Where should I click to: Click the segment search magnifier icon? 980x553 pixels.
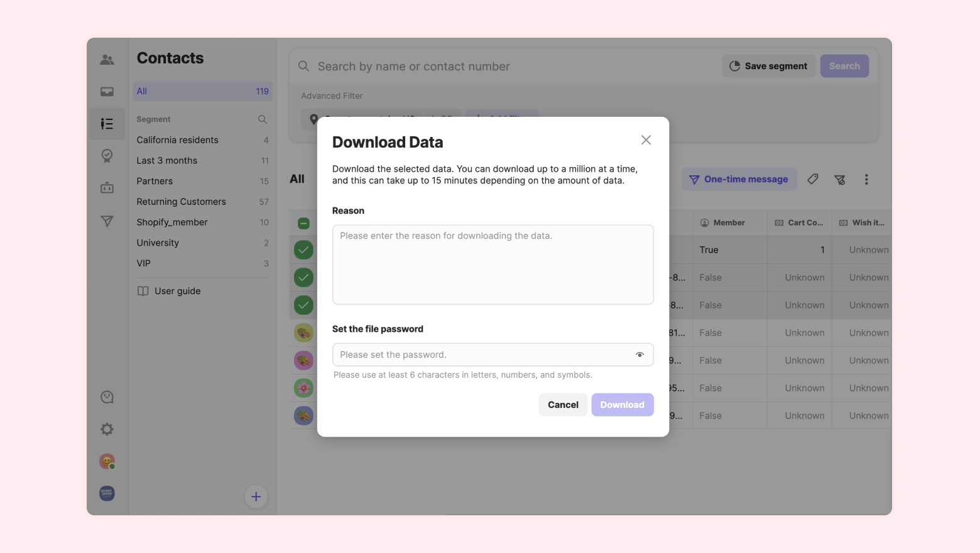pyautogui.click(x=262, y=119)
